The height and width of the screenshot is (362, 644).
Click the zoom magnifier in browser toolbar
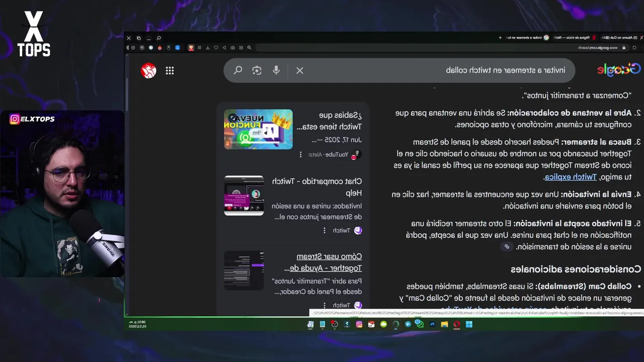pyautogui.click(x=249, y=48)
